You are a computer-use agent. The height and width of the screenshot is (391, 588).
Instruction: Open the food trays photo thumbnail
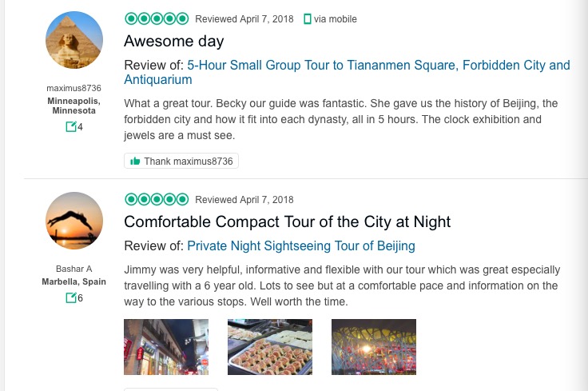pyautogui.click(x=270, y=346)
